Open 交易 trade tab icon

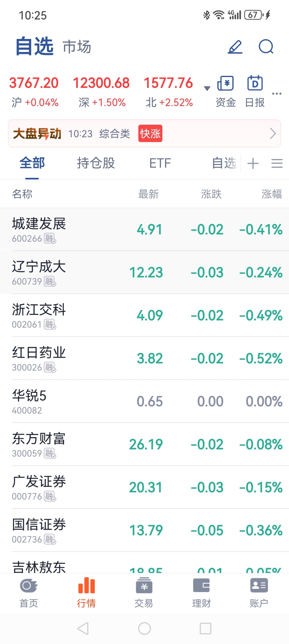pos(144,585)
